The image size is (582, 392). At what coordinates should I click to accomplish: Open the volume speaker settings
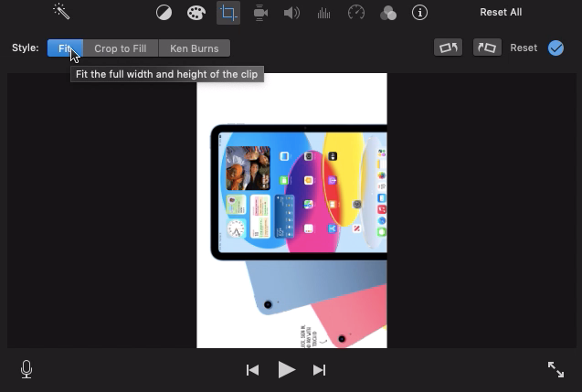[292, 13]
